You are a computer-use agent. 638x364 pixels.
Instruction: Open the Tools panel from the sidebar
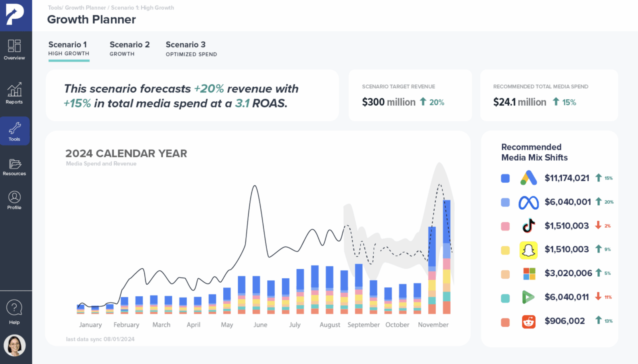(x=14, y=131)
